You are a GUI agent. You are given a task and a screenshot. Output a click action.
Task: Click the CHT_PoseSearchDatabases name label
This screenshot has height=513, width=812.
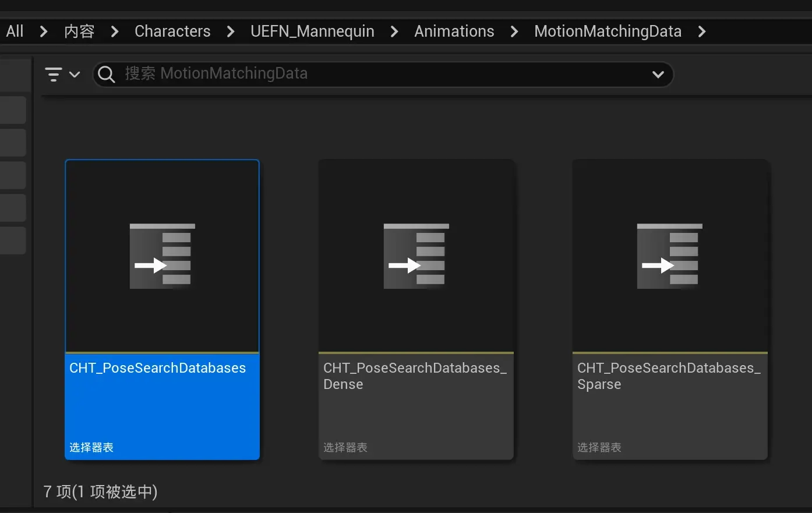click(157, 368)
